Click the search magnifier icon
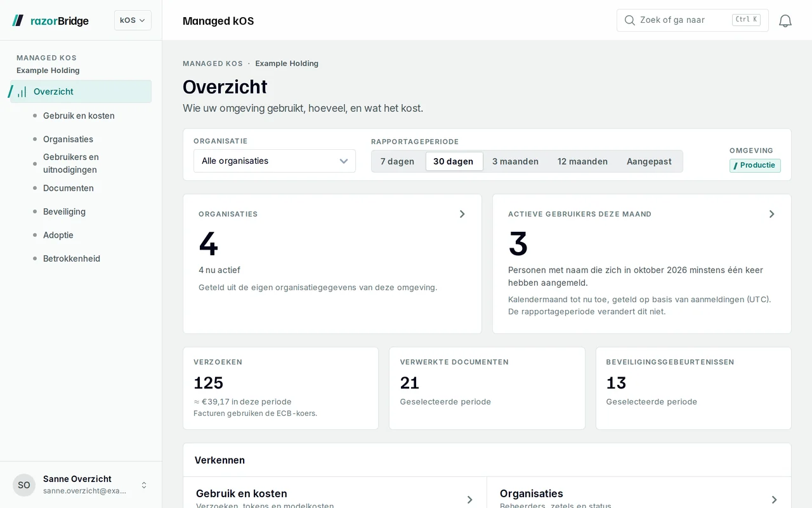 tap(630, 20)
